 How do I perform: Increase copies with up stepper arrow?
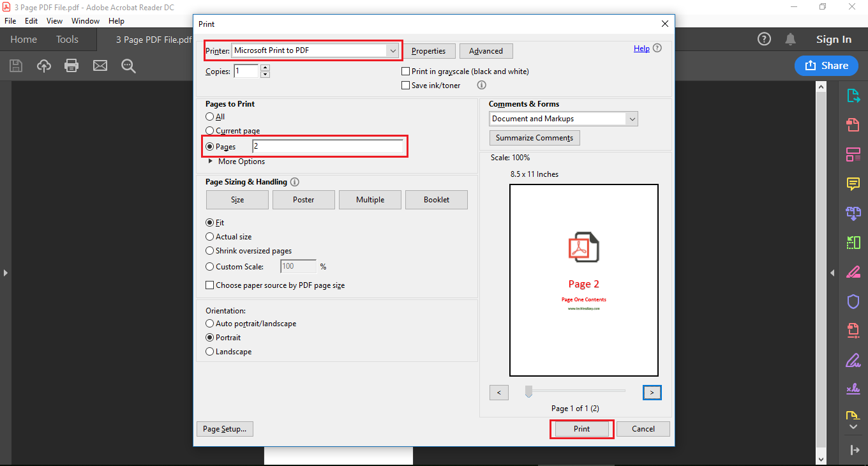tap(266, 68)
